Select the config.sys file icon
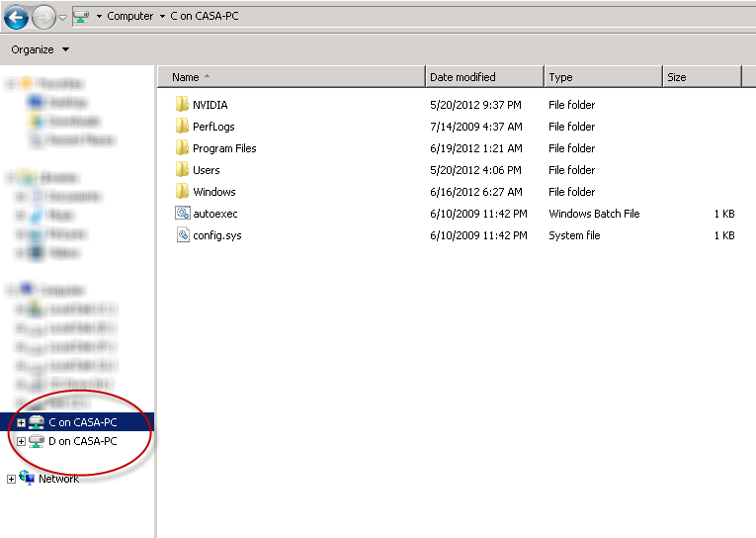The width and height of the screenshot is (756, 538). point(181,235)
